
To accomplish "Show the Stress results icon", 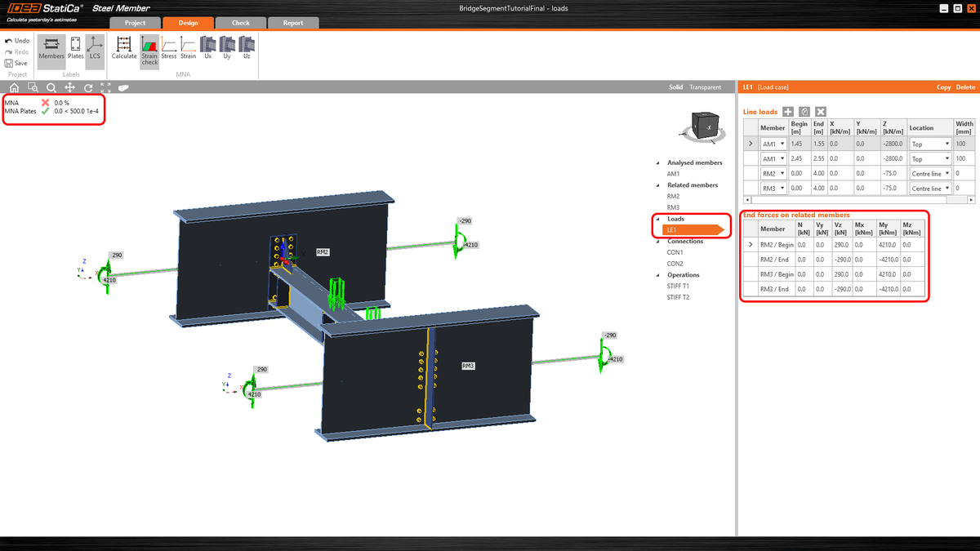I will pyautogui.click(x=167, y=51).
